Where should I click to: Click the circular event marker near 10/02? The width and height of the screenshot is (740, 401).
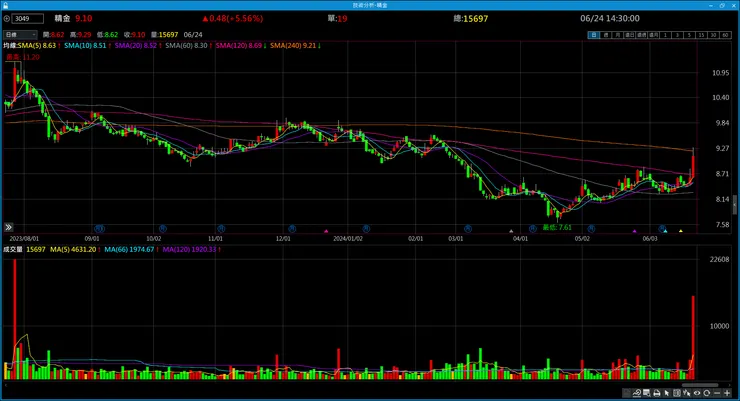click(162, 229)
